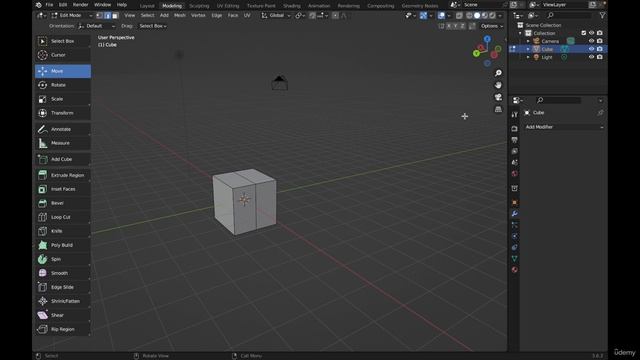Image resolution: width=640 pixels, height=360 pixels.
Task: Open the Object Data properties tab
Action: tap(514, 258)
